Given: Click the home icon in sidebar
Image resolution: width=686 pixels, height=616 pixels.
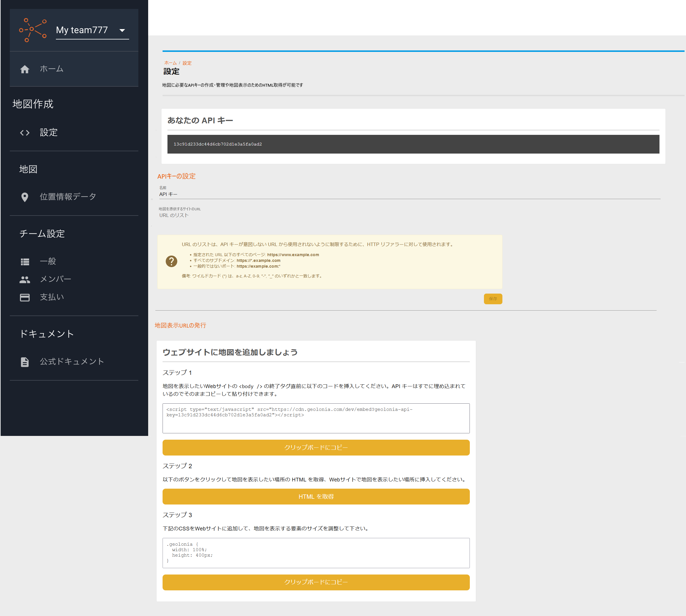Looking at the screenshot, I should [x=25, y=69].
